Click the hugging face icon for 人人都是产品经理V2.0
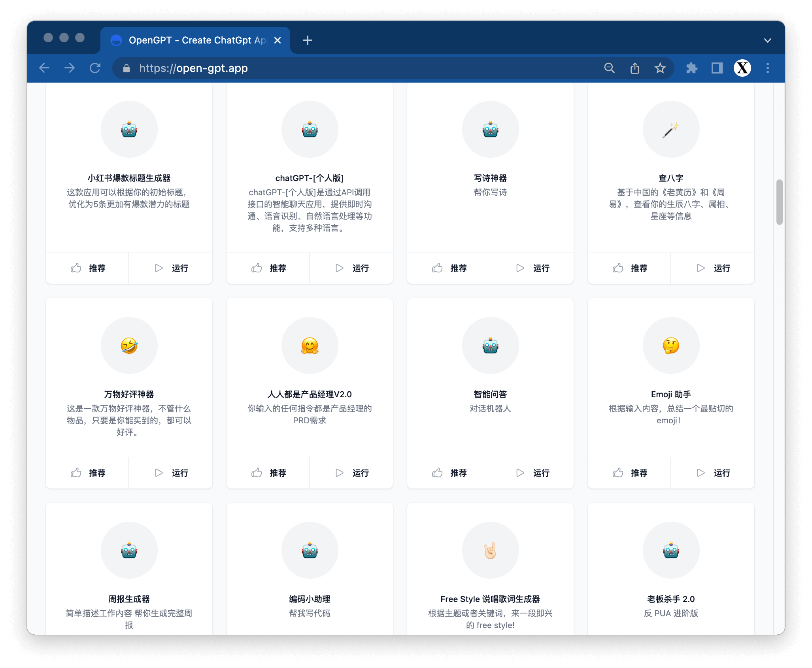Viewport: 812px width, 668px height. point(310,345)
